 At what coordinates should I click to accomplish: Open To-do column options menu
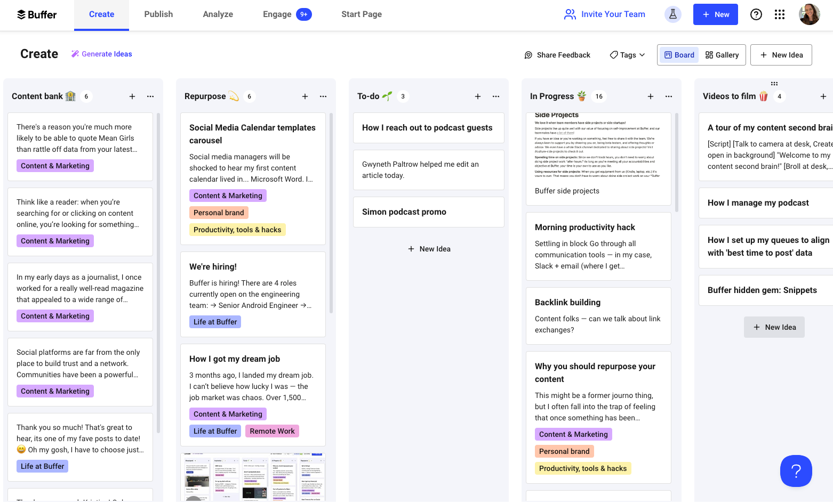[496, 96]
